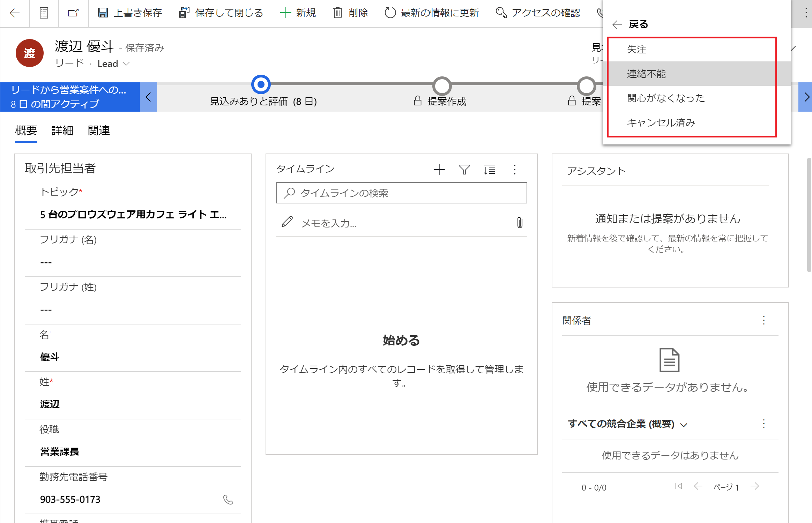812x523 pixels.
Task: Open the overflow more-commands dots
Action: click(806, 13)
